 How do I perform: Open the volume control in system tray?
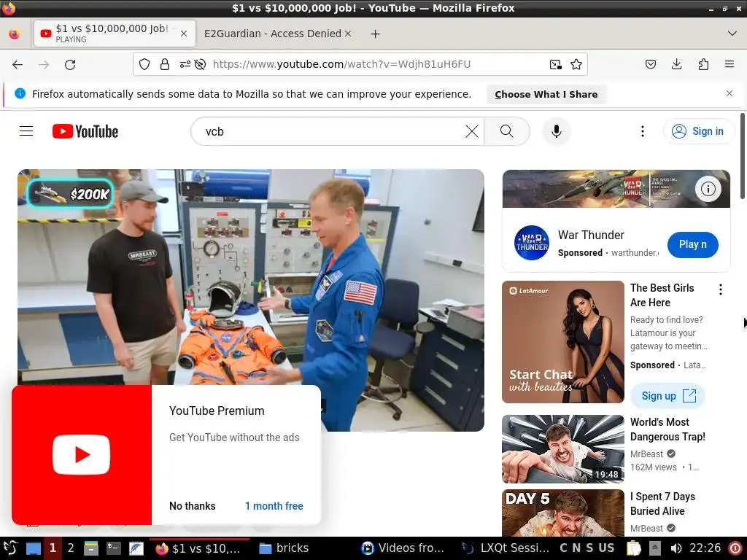676,548
